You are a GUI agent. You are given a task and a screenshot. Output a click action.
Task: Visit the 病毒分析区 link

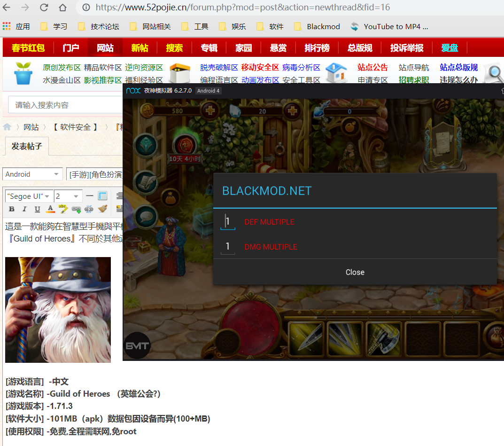click(301, 67)
